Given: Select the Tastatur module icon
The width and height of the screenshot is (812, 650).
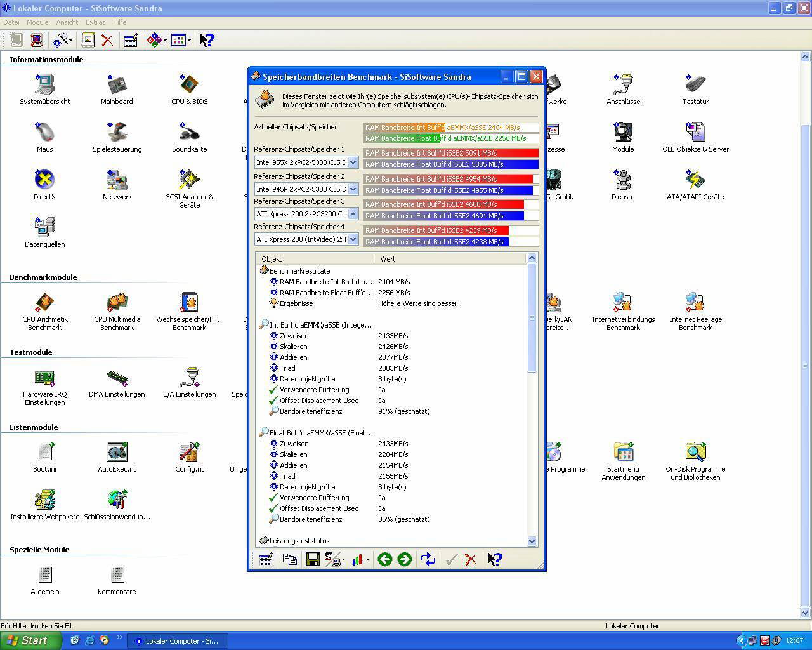Looking at the screenshot, I should point(695,90).
